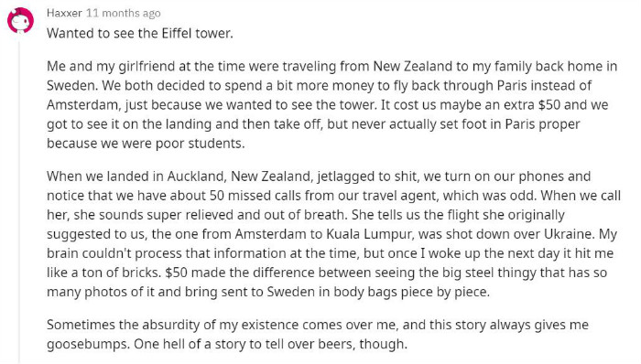Image resolution: width=641 pixels, height=364 pixels.
Task: Open Haxxer's pink Reddit avatar icon
Action: [20, 20]
